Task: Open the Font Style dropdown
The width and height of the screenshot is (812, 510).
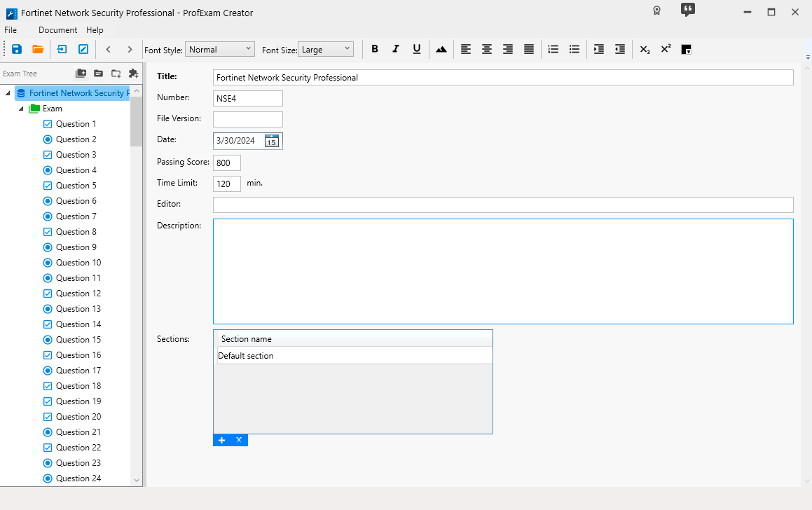Action: pyautogui.click(x=219, y=49)
